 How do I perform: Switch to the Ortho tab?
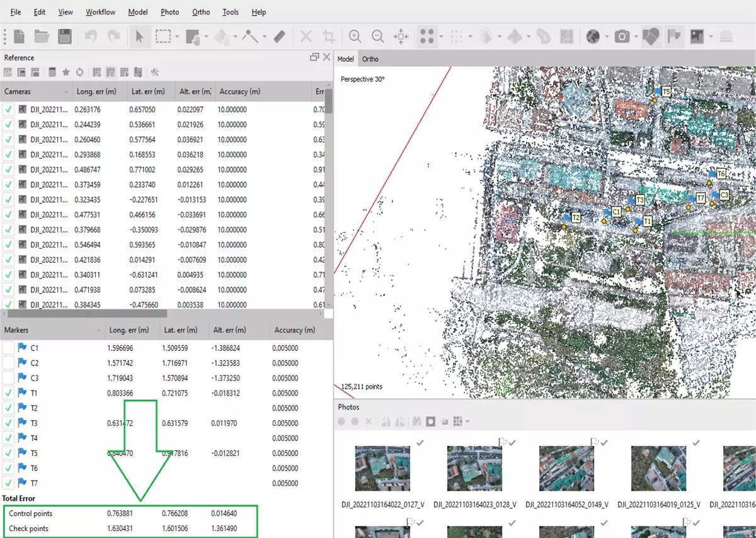click(370, 59)
